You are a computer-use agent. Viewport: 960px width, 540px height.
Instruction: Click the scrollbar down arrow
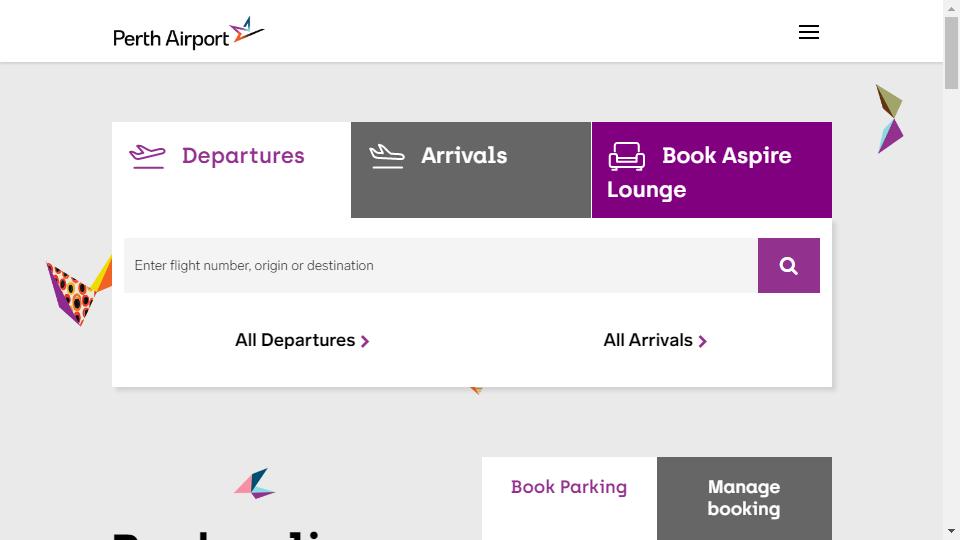point(951,531)
